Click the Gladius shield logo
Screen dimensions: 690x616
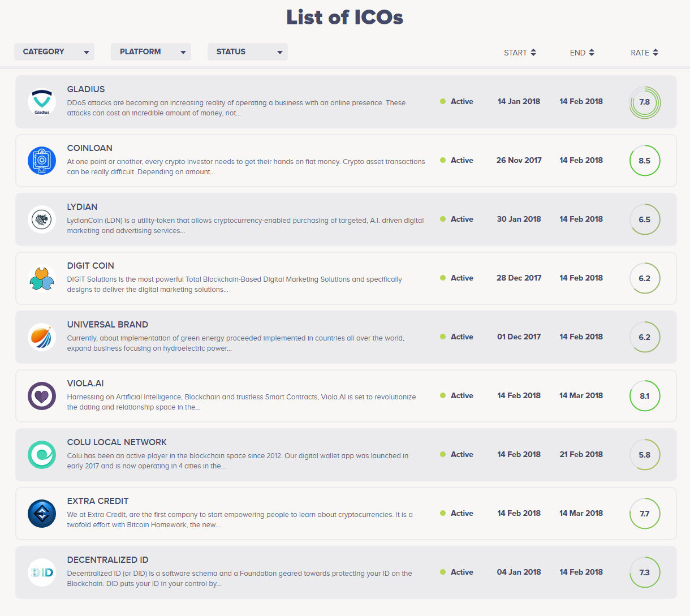41,102
